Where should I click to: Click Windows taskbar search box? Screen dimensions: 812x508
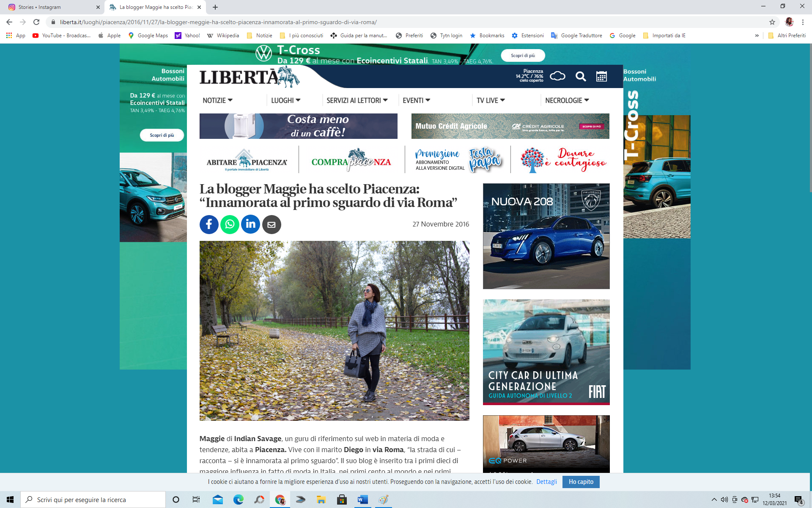click(x=93, y=500)
